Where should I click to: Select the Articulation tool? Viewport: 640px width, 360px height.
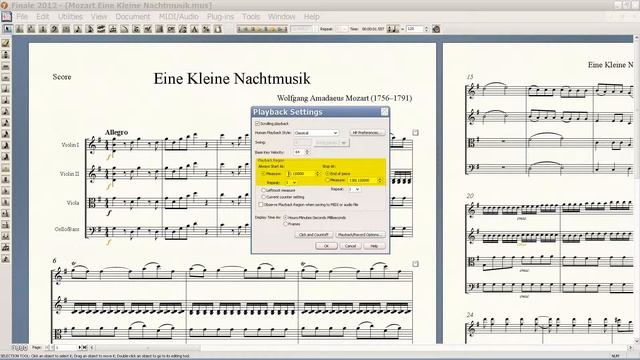point(136,29)
